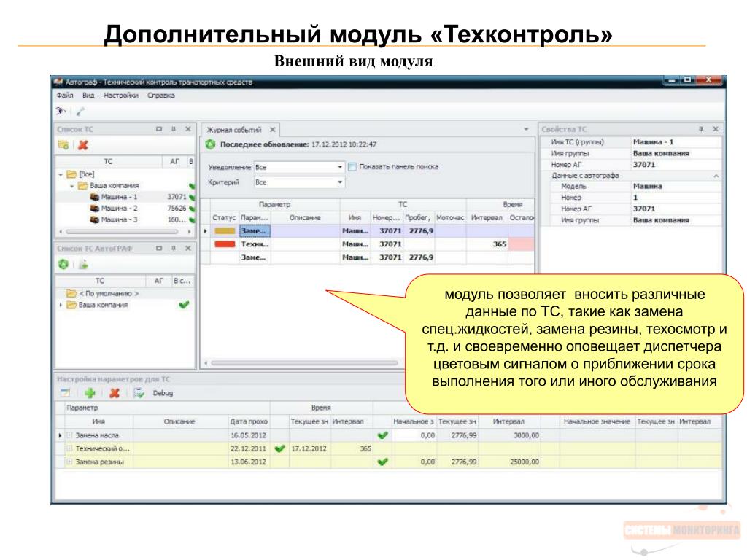Toggle the Показать панель поиска checkbox
This screenshot has height=560, width=747.
(352, 167)
